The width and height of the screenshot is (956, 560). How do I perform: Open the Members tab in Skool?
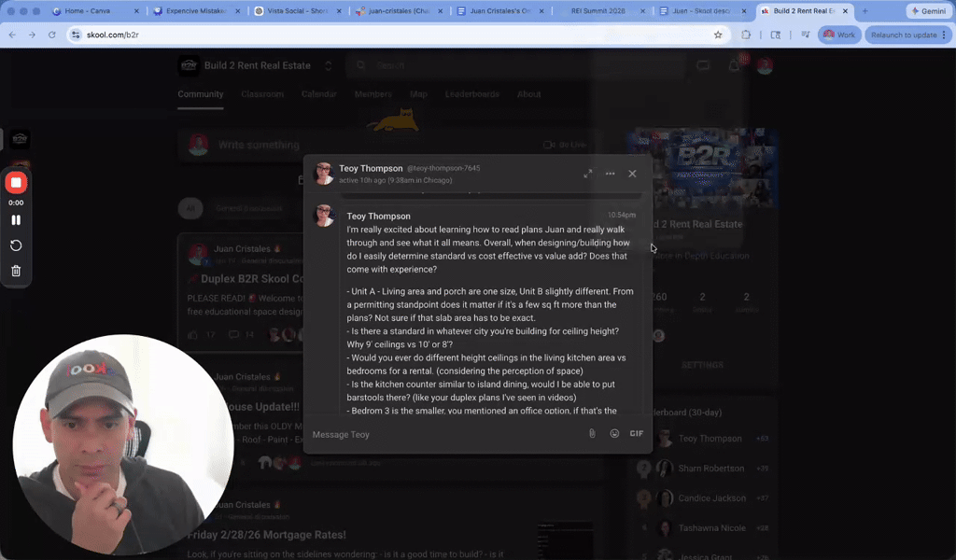pyautogui.click(x=373, y=94)
